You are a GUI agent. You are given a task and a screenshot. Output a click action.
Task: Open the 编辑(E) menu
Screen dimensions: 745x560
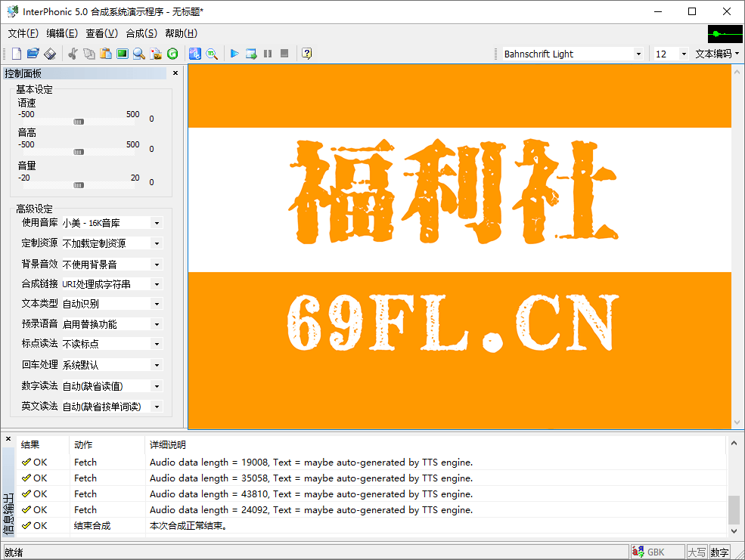click(x=62, y=33)
